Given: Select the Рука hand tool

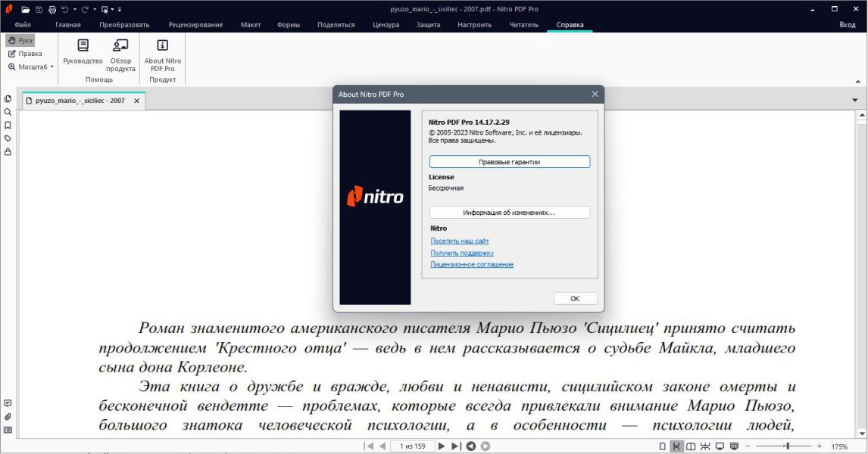Looking at the screenshot, I should 20,40.
